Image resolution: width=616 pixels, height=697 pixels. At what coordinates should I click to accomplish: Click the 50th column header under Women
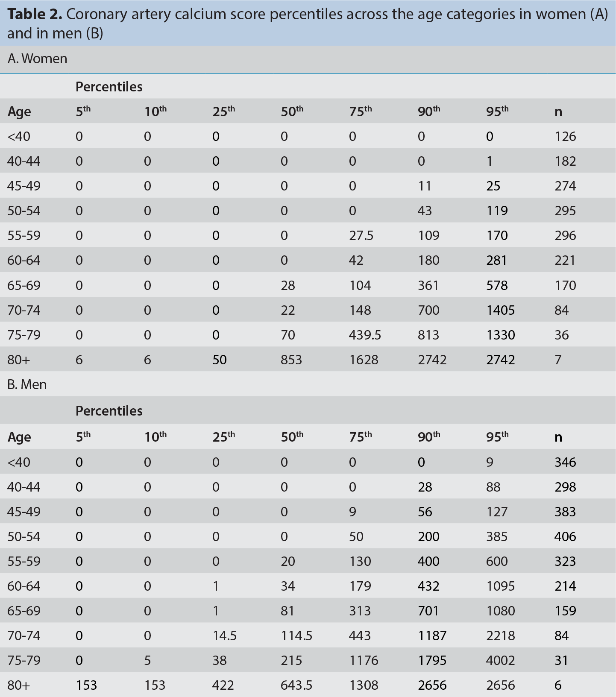click(292, 111)
